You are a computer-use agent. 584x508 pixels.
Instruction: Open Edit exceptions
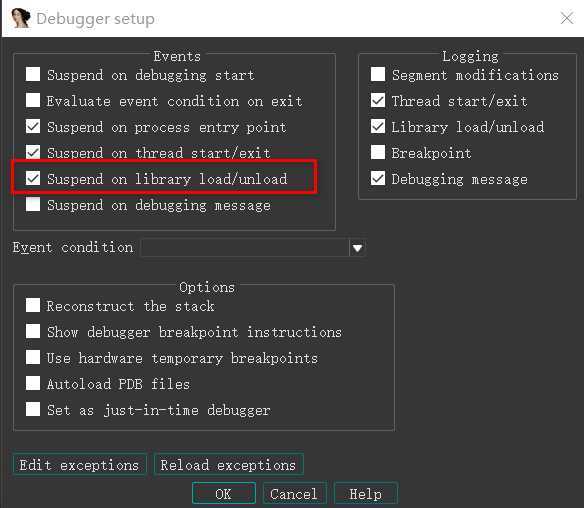tap(79, 464)
